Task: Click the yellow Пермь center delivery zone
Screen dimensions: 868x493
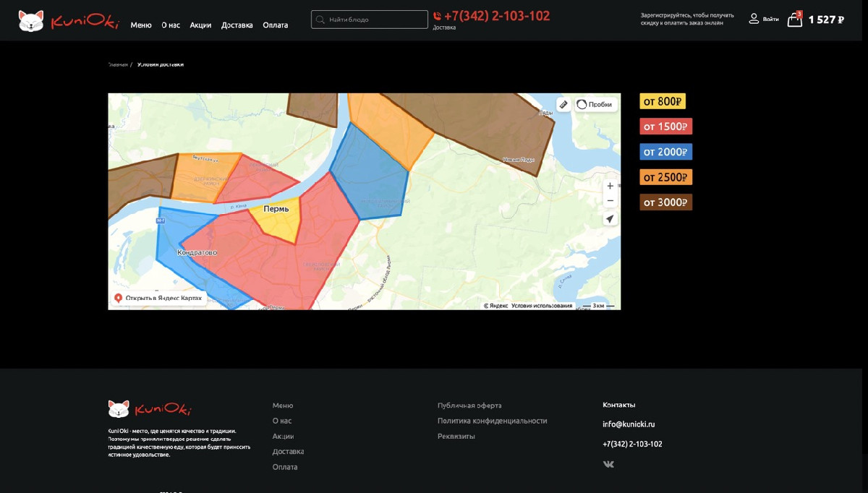Action: (281, 223)
